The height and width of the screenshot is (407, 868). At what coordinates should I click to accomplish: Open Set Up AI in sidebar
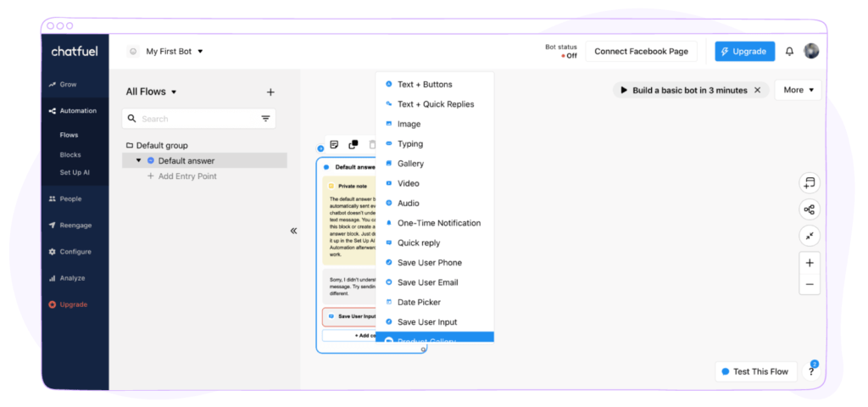pos(75,172)
